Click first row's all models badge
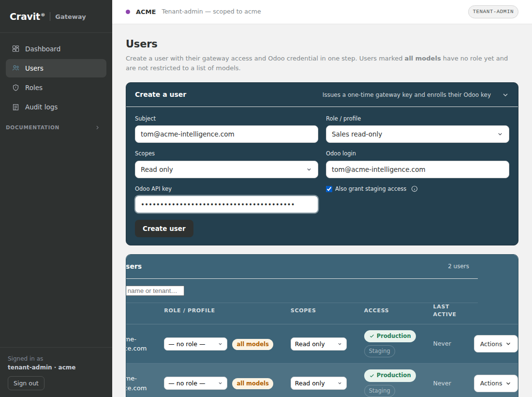Screen dimensions: 532x397 pos(252,344)
